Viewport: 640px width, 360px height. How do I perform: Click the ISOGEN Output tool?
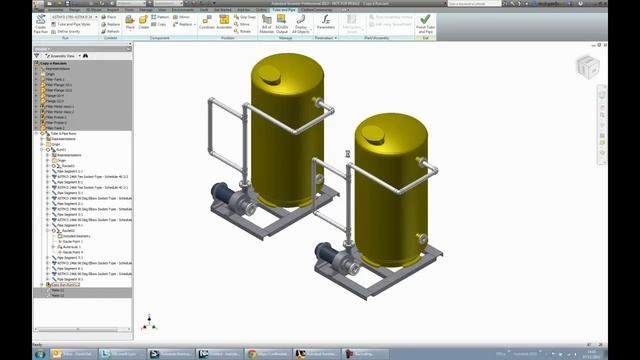(282, 24)
